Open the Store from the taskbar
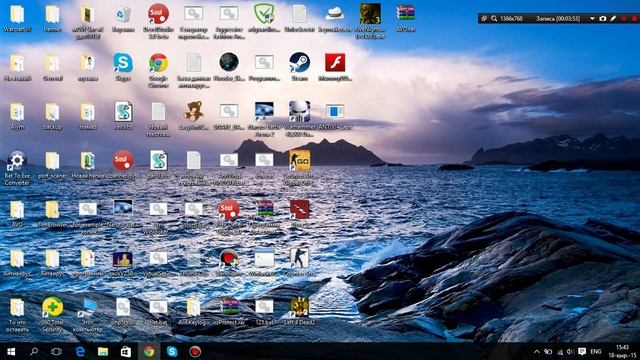Viewport: 640px width, 360px height. (126, 351)
